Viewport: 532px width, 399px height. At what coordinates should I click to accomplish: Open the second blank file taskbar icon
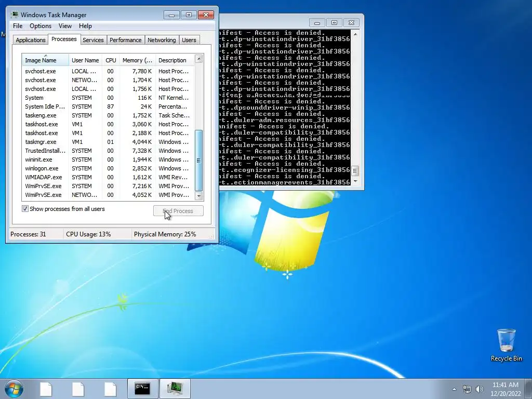pyautogui.click(x=78, y=389)
